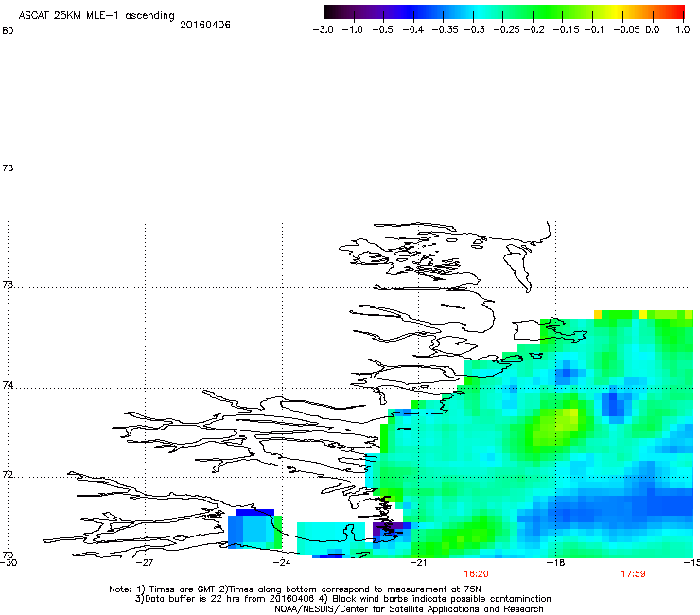The width and height of the screenshot is (700, 615).
Task: Click the -0.1 color scale label
Action: 594,30
